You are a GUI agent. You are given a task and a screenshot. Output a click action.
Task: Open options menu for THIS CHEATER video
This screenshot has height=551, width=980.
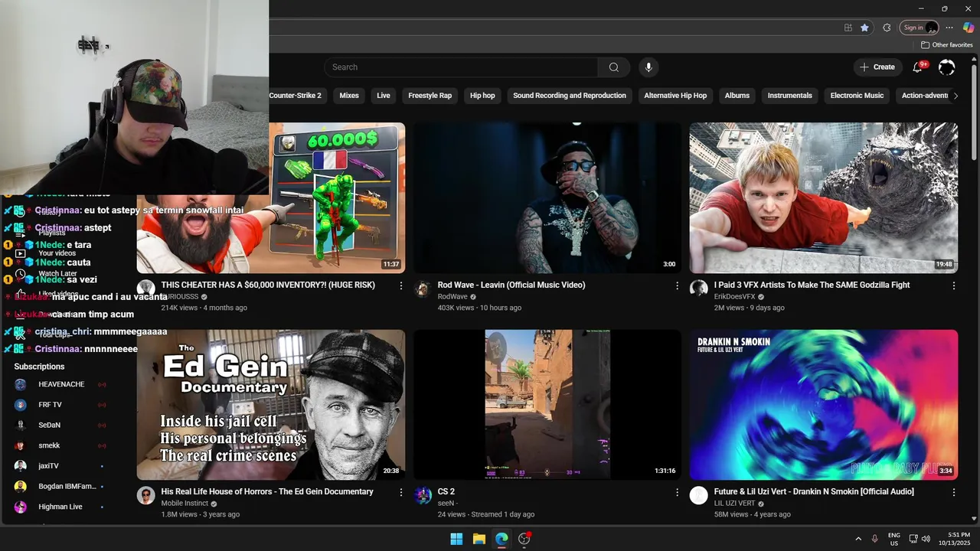tap(401, 285)
